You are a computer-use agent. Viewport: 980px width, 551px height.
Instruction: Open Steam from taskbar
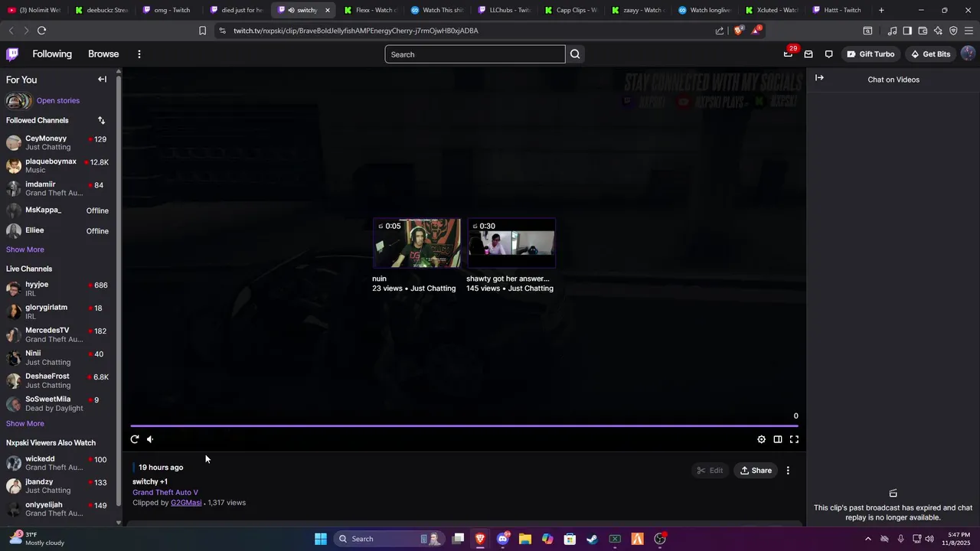592,539
